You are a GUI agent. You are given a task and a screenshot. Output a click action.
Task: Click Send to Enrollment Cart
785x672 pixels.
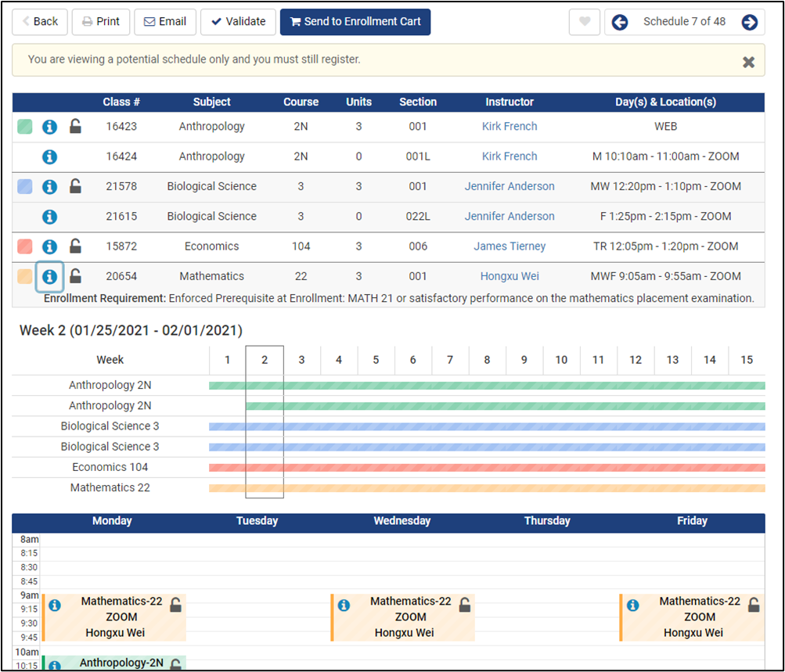click(355, 22)
